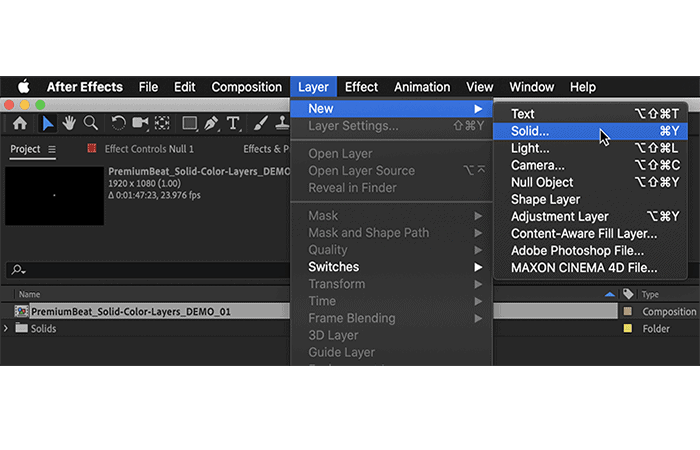Click the composition preview thumbnail
The height and width of the screenshot is (450, 700).
coord(54,196)
